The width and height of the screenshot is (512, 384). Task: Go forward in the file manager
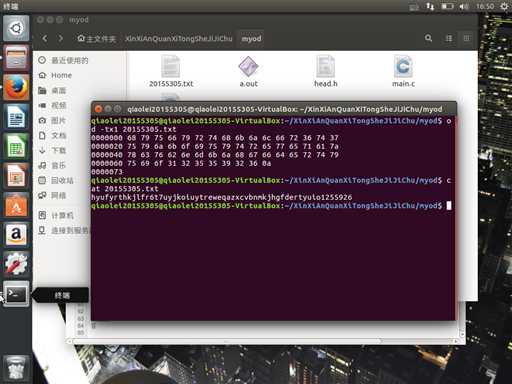click(60, 38)
